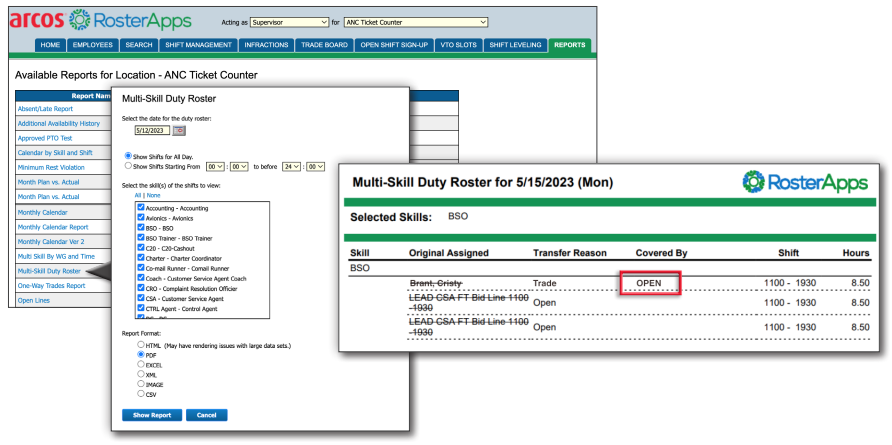
Task: Open end minute dropdown
Action: click(316, 166)
